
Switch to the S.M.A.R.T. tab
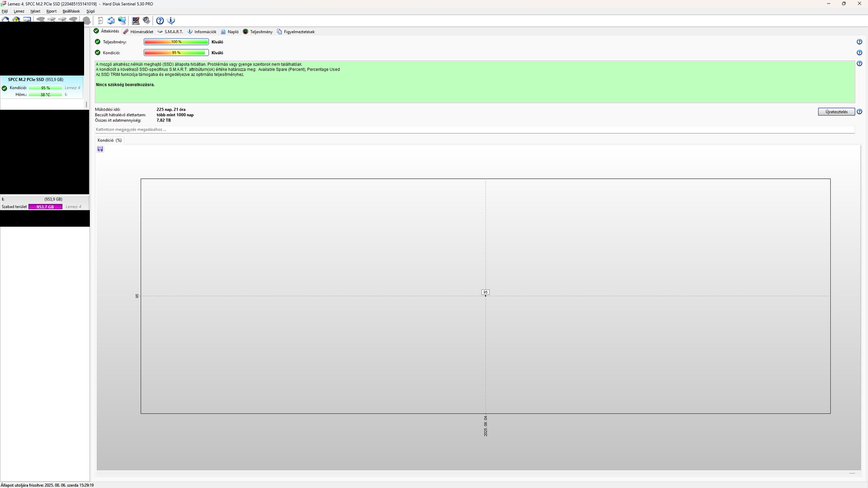pos(170,32)
